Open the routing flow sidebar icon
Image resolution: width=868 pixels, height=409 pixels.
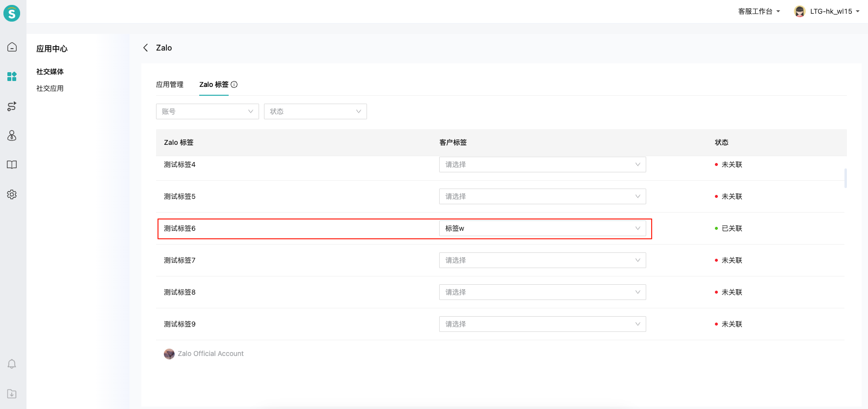tap(12, 106)
